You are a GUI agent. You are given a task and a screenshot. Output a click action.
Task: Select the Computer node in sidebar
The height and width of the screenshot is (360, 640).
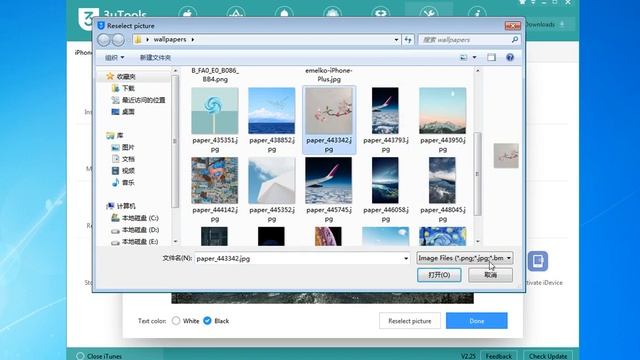(121, 206)
